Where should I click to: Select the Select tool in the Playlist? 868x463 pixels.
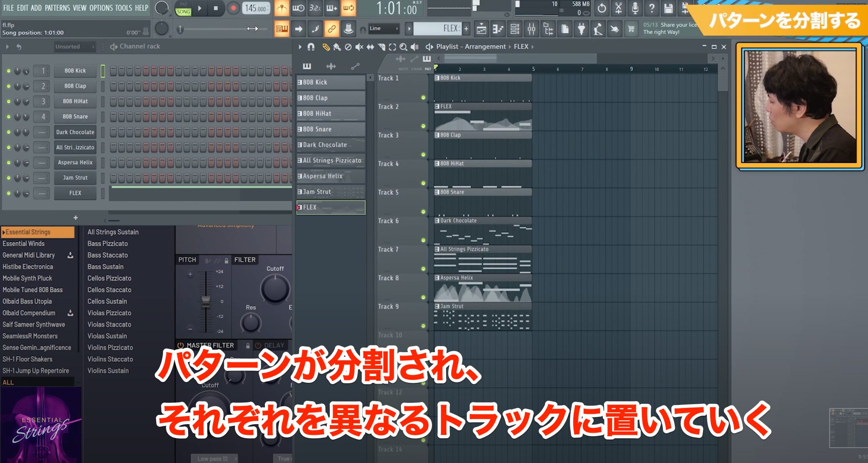tap(392, 47)
